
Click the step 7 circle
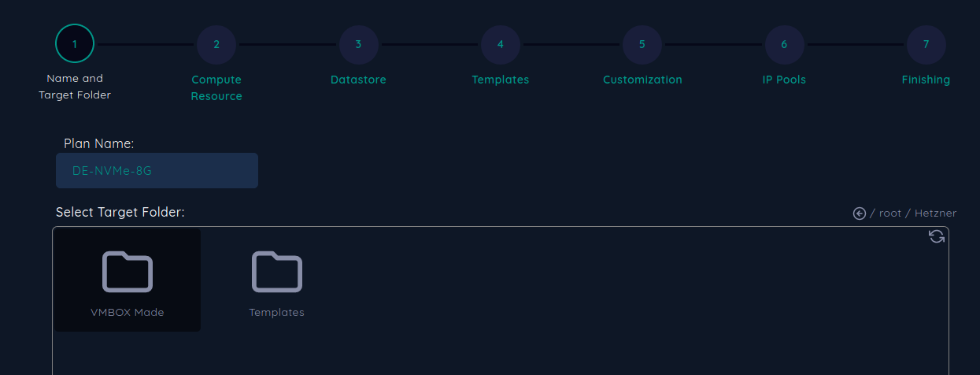[x=926, y=44]
